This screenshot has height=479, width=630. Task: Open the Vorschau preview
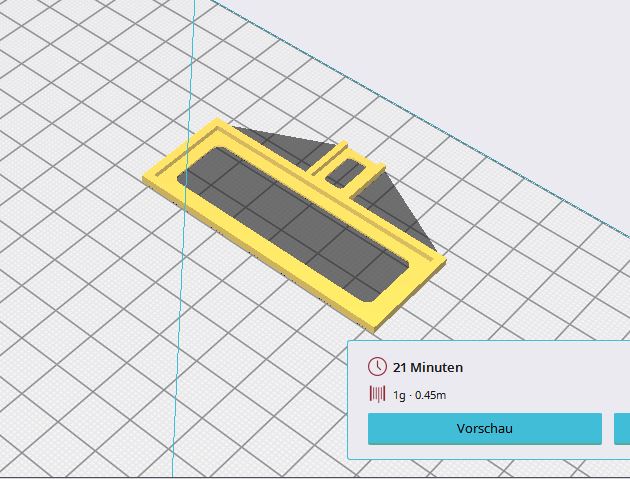(484, 428)
